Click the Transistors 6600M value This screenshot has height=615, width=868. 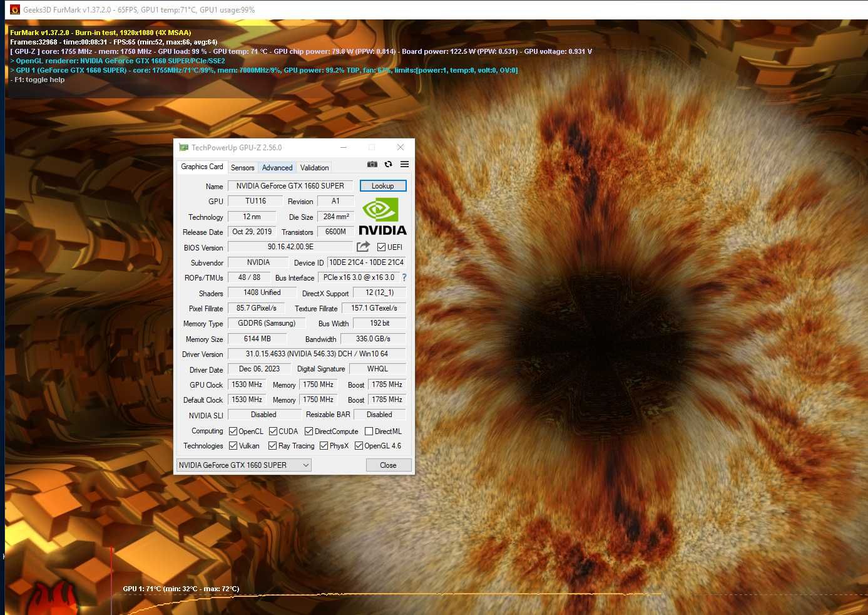tap(335, 232)
